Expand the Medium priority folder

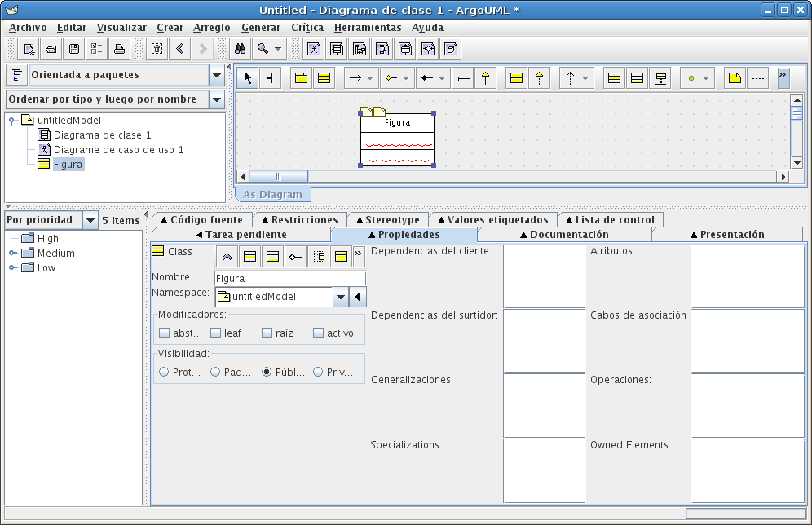pyautogui.click(x=12, y=254)
